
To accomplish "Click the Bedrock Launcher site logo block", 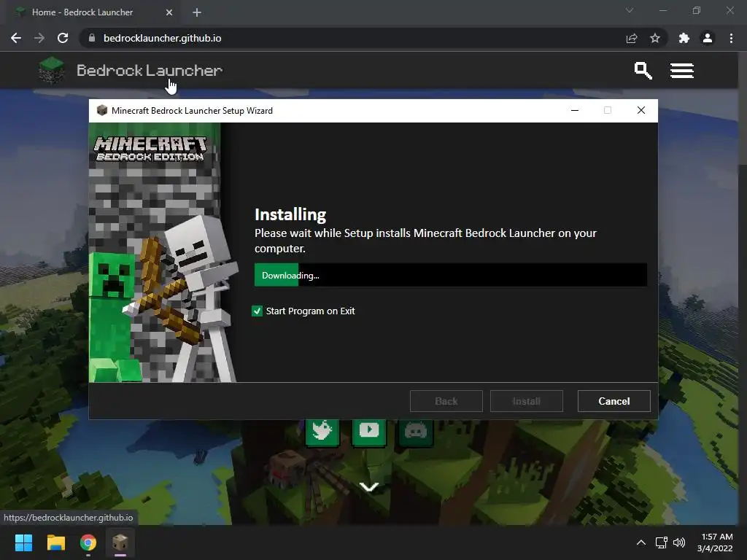I will coord(52,70).
